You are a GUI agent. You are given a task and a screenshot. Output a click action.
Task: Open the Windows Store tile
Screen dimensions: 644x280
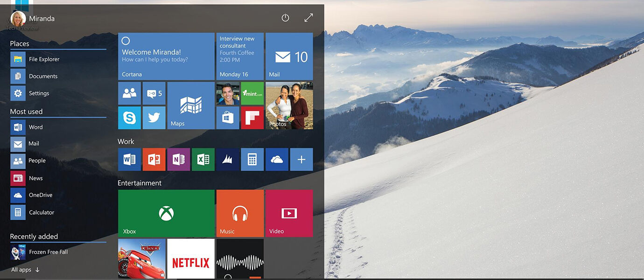[x=228, y=118]
